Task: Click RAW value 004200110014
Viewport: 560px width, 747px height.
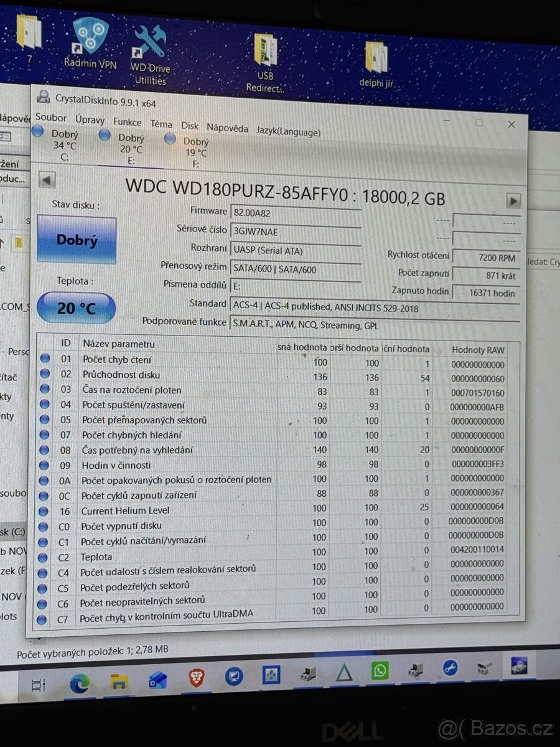Action: (477, 550)
